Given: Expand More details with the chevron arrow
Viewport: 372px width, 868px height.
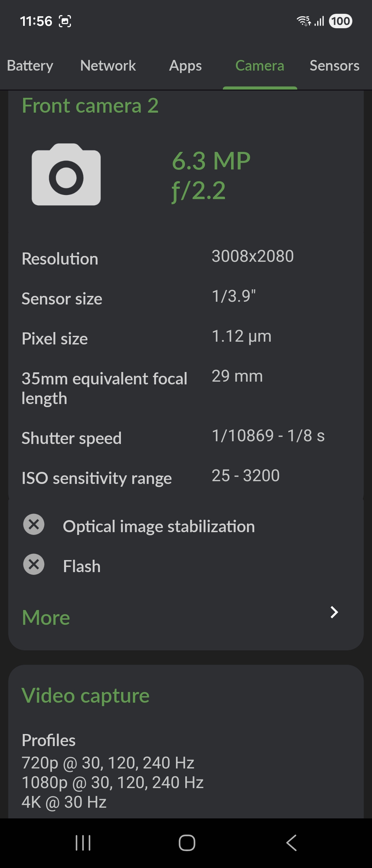Looking at the screenshot, I should point(334,612).
